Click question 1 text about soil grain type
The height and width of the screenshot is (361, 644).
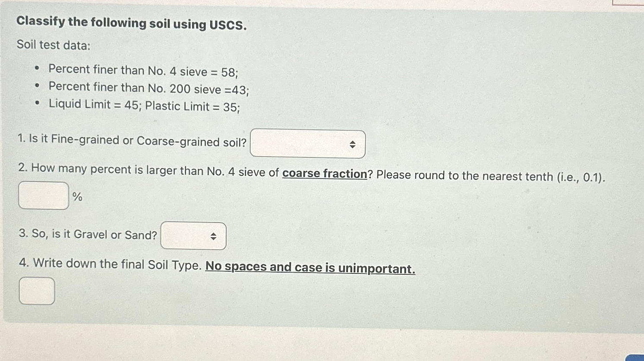(x=129, y=141)
